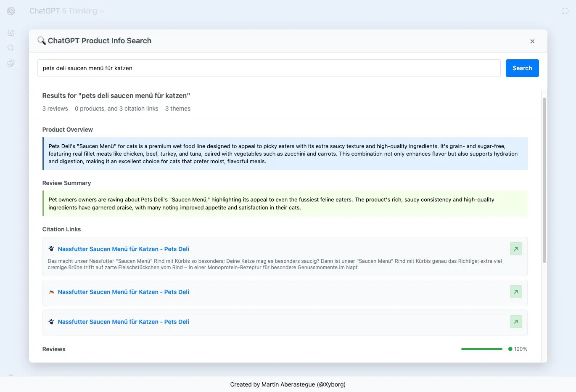Viewport: 576px width, 392px height.
Task: Click magnifier icon beside Product Info Search title
Action: [42, 41]
